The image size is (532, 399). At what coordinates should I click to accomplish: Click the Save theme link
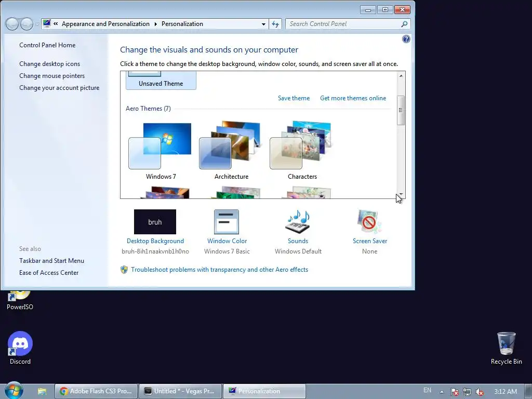(294, 98)
